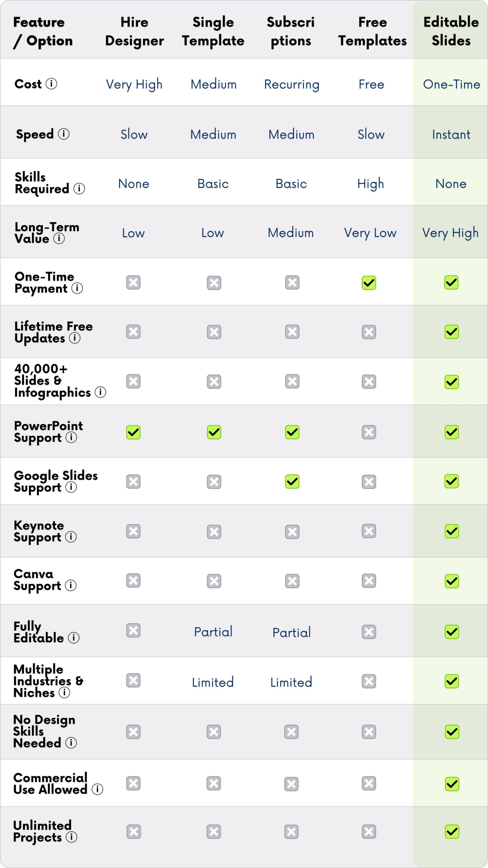The image size is (488, 868).
Task: Click info icon beside Skills Required
Action: pos(79,188)
